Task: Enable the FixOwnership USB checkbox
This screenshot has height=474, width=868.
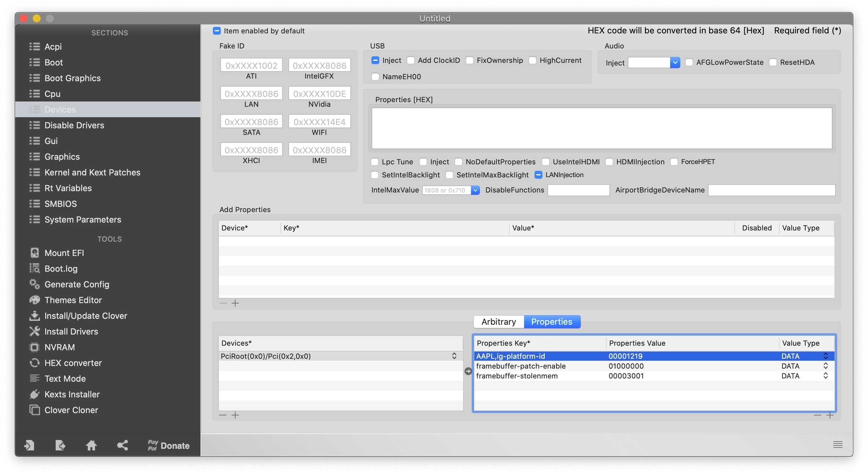Action: click(470, 60)
